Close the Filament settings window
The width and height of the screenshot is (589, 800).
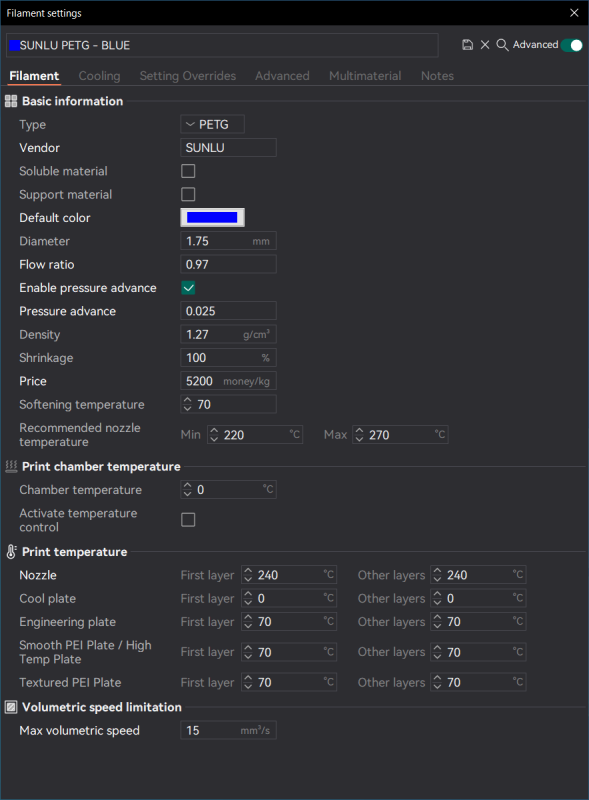point(574,13)
